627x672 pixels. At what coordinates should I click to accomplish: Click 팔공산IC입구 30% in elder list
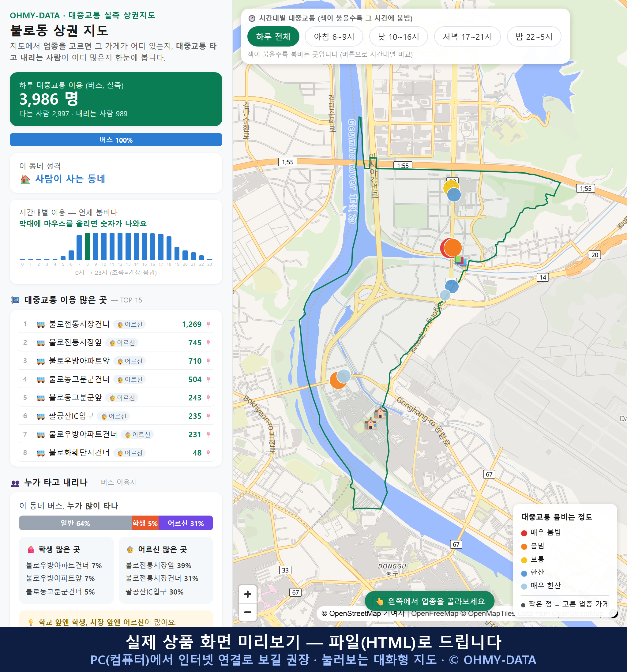point(155,592)
